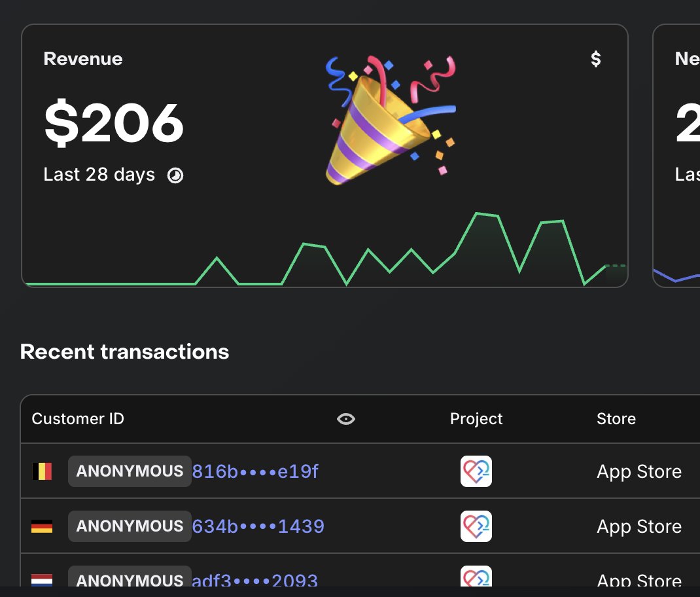Click the Revenue card title
700x597 pixels.
click(83, 59)
